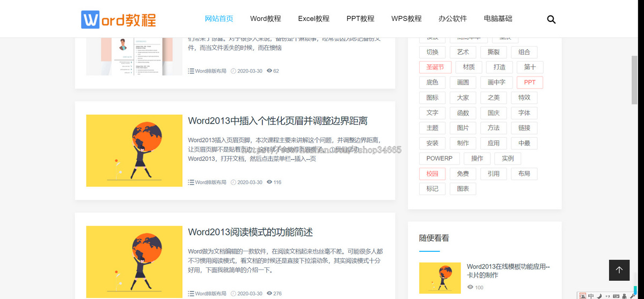Click the moon half-width icon in IME bar
The width and height of the screenshot is (644, 299).
pos(599,295)
